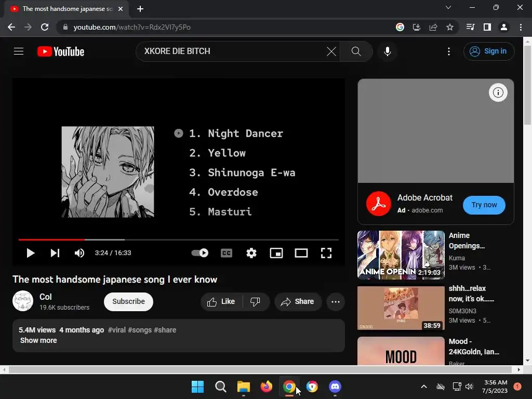Open tab search chevron
532x399 pixels.
[x=448, y=7]
